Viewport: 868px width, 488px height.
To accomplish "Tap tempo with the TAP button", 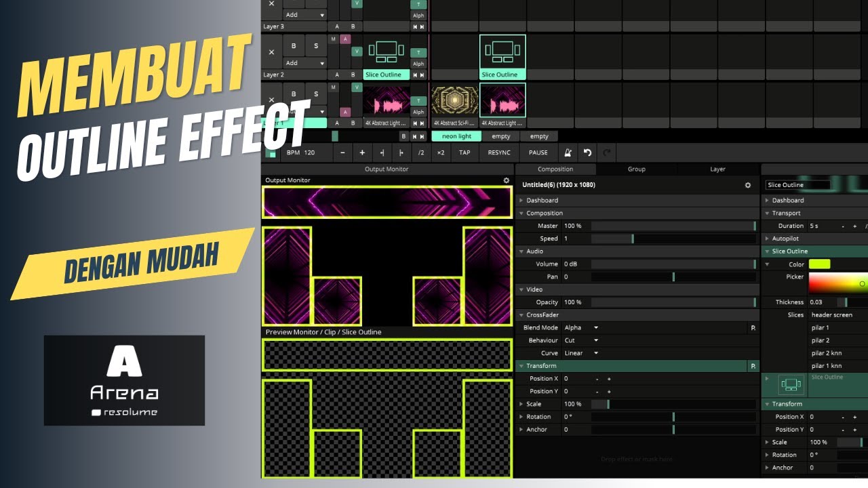I will point(464,152).
